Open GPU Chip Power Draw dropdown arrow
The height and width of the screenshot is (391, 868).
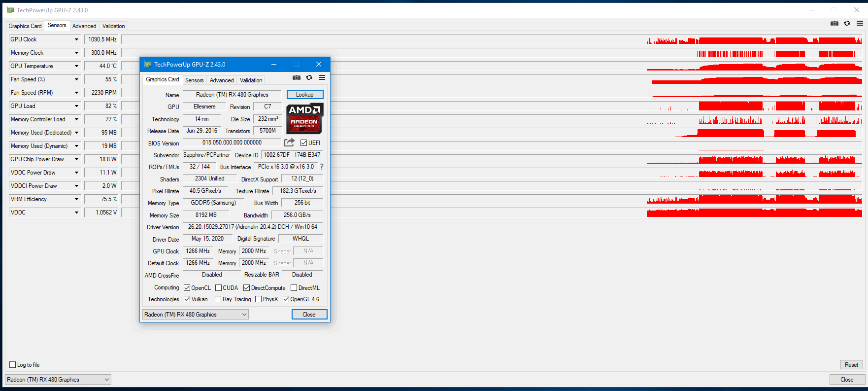coord(76,159)
